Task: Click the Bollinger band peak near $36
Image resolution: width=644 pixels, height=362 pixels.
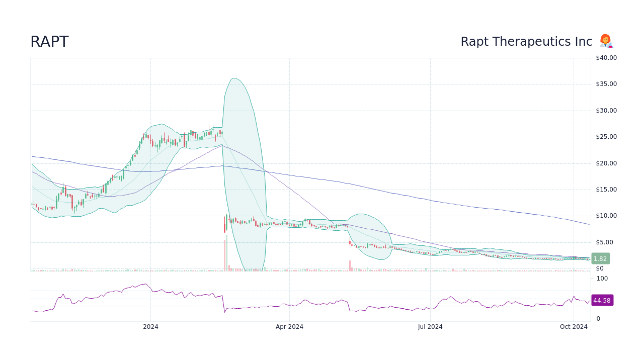Action: click(234, 78)
